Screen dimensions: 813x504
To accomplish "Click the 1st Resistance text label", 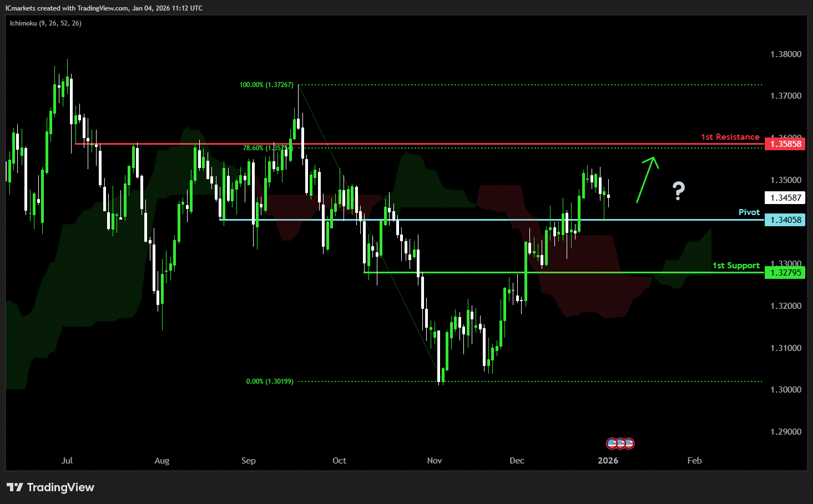I will coord(730,137).
